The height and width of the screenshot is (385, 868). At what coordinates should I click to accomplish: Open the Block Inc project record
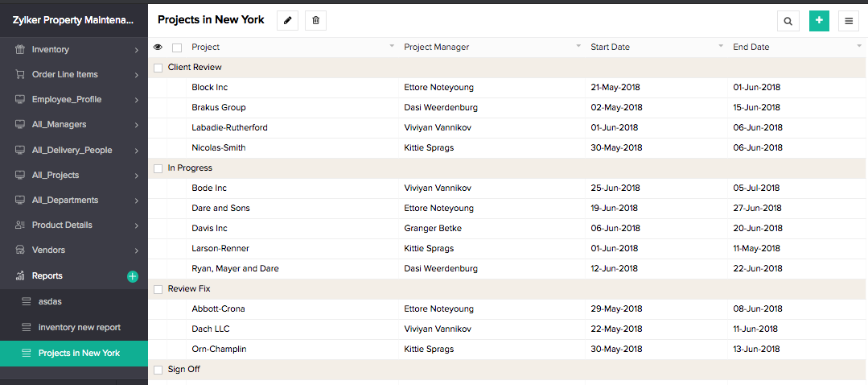click(209, 88)
